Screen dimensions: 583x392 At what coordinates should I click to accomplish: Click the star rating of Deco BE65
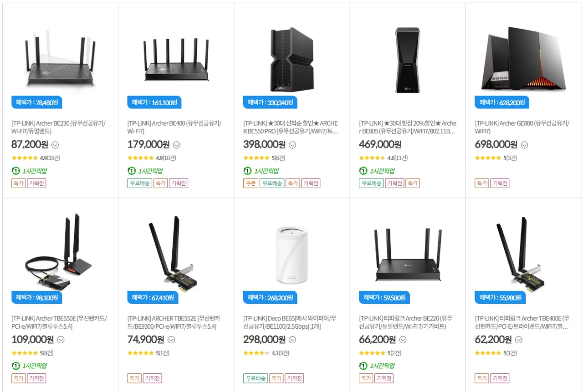tap(256, 353)
